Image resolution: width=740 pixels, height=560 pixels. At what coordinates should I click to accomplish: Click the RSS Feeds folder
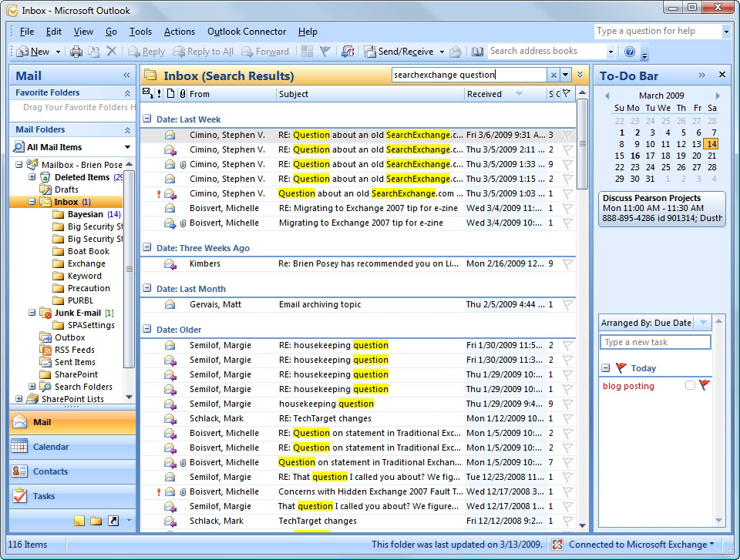click(x=75, y=350)
